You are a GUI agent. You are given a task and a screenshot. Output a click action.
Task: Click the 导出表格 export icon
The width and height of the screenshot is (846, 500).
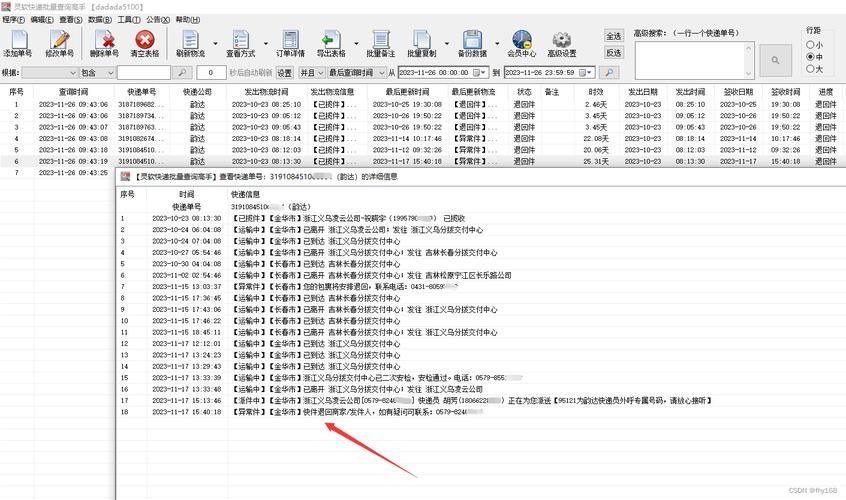330,40
